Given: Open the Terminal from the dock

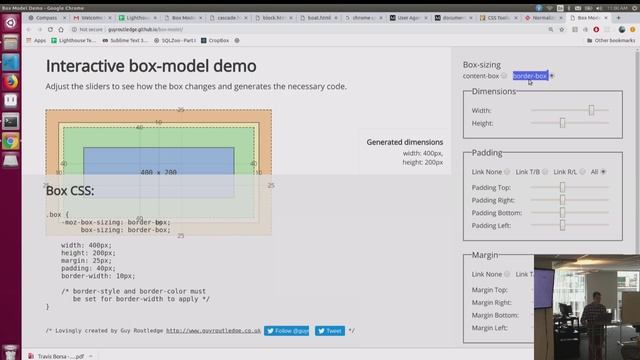Looking at the screenshot, I should click(x=11, y=121).
